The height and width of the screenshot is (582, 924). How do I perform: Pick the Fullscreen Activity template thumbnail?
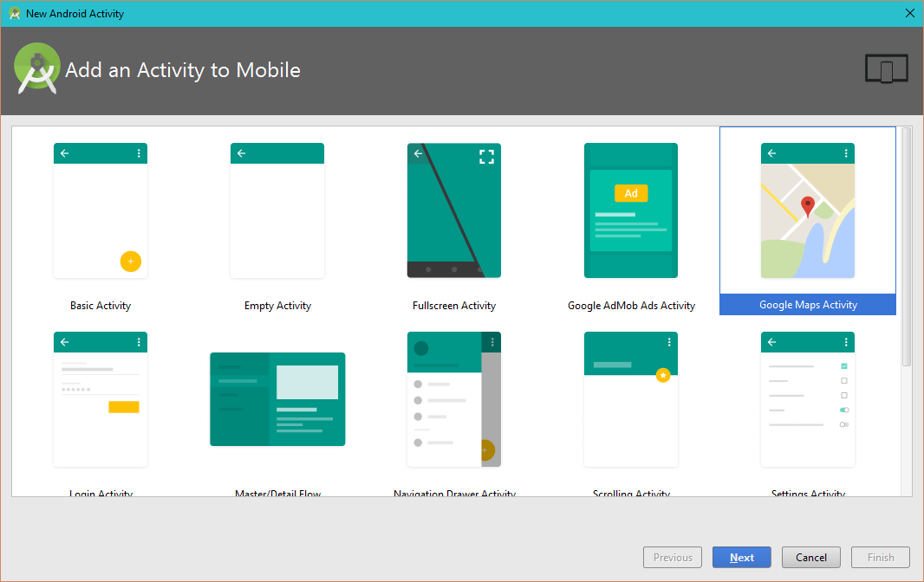453,210
